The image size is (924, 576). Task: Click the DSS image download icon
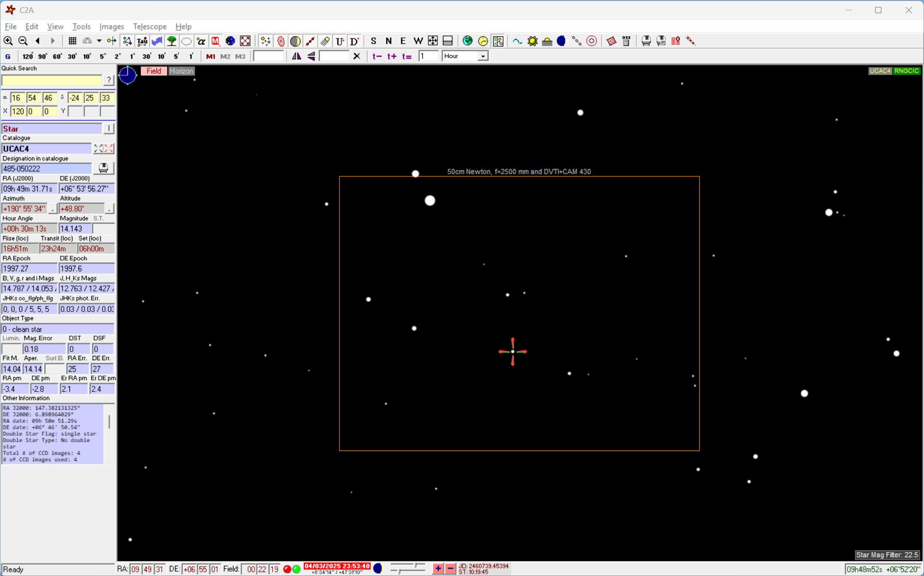626,41
